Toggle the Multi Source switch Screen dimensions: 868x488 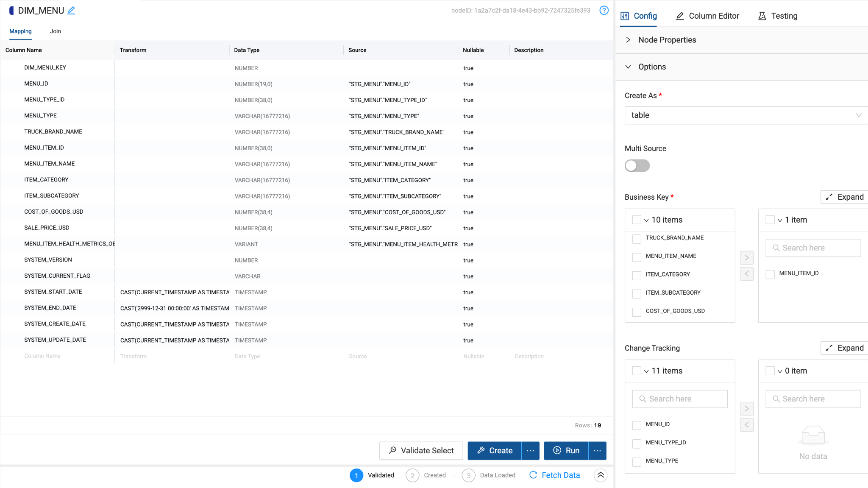pos(637,166)
